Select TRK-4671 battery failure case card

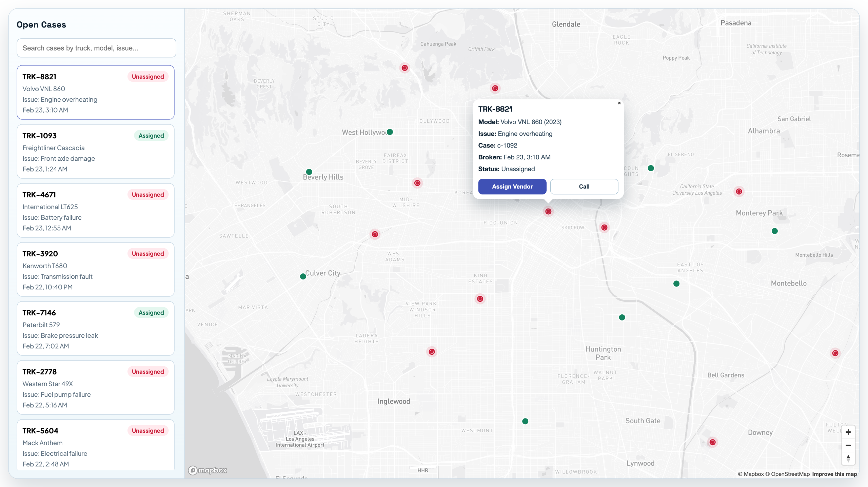tap(96, 210)
